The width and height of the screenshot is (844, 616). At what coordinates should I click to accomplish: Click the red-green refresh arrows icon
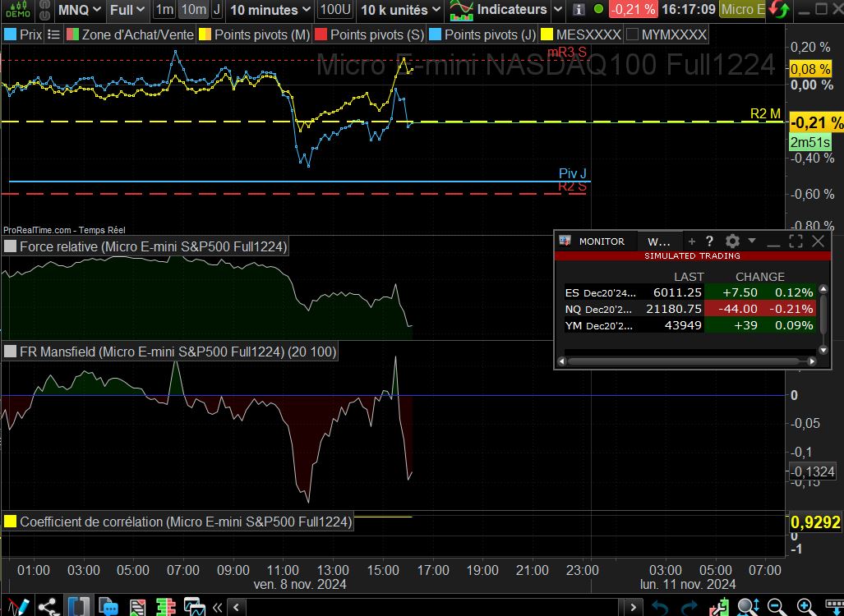(x=779, y=10)
